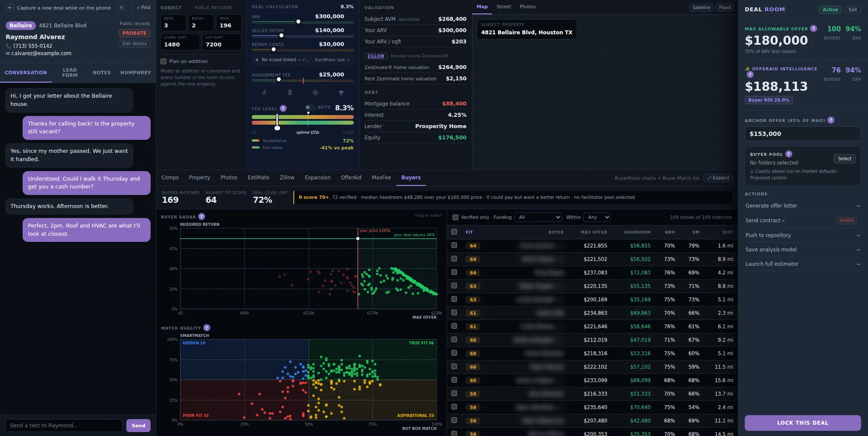Image resolution: width=868 pixels, height=436 pixels.
Task: Switch to the Humphrey tab
Action: 135,73
